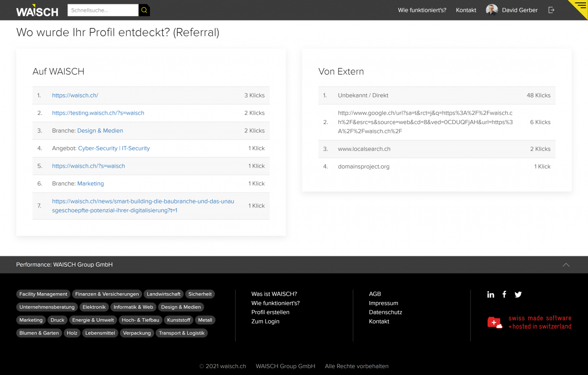Click the '© 2021 waisch.ch' copyright text
Image resolution: width=588 pixels, height=375 pixels.
pos(222,366)
